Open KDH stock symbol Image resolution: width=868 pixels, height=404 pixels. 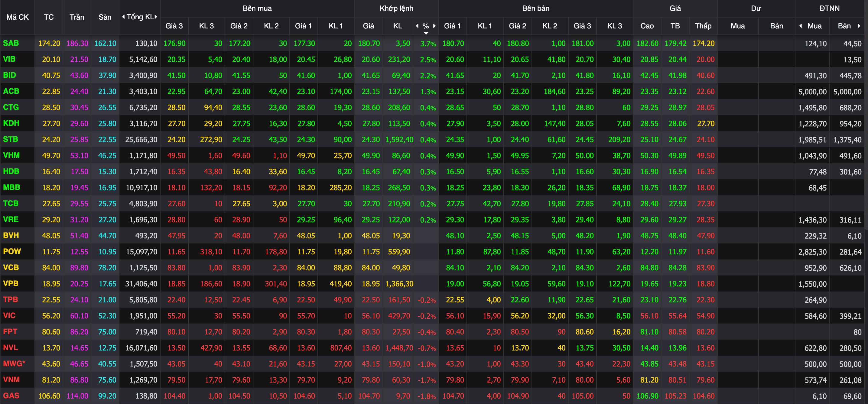(11, 123)
